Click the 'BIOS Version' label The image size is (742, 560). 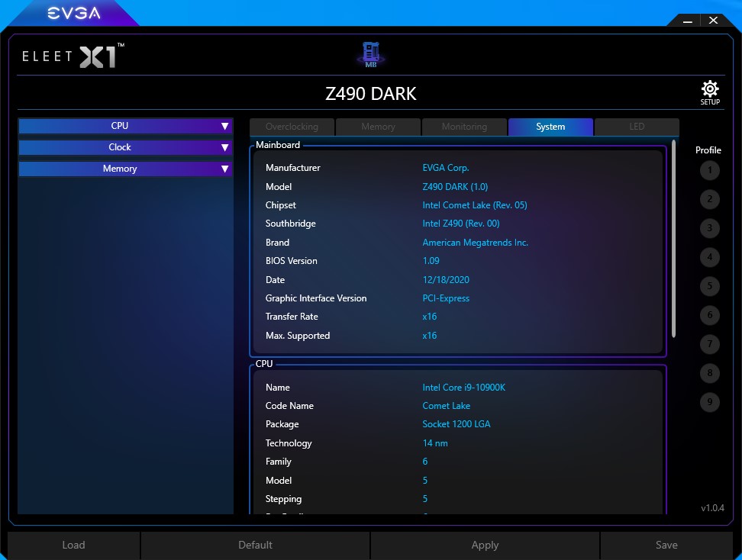[x=292, y=261]
